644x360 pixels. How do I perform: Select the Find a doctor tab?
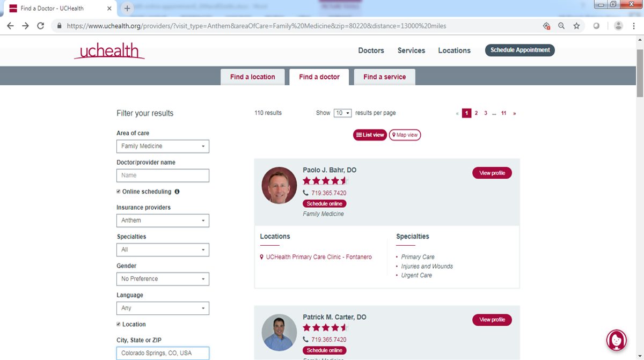click(x=319, y=77)
